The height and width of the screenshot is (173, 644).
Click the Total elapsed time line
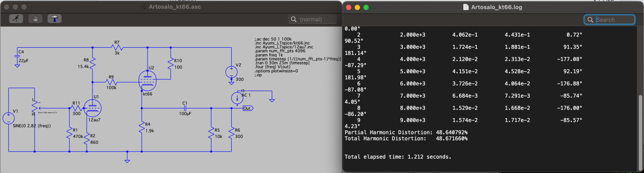[398, 157]
